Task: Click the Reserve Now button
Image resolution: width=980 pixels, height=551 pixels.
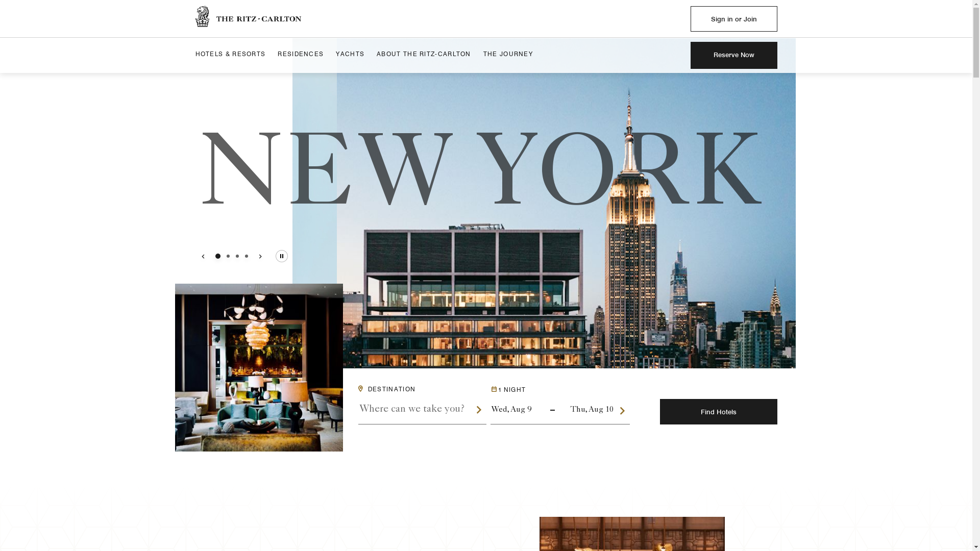Action: [733, 55]
